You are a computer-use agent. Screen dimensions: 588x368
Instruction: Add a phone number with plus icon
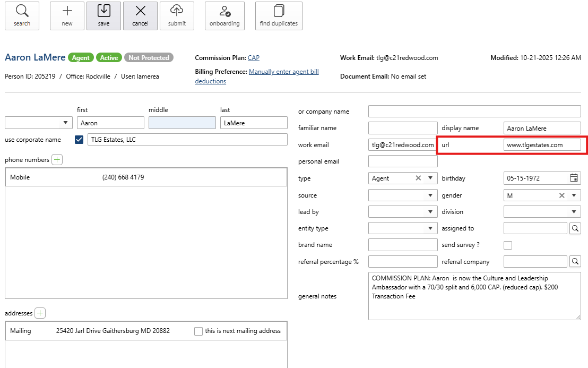click(x=57, y=160)
